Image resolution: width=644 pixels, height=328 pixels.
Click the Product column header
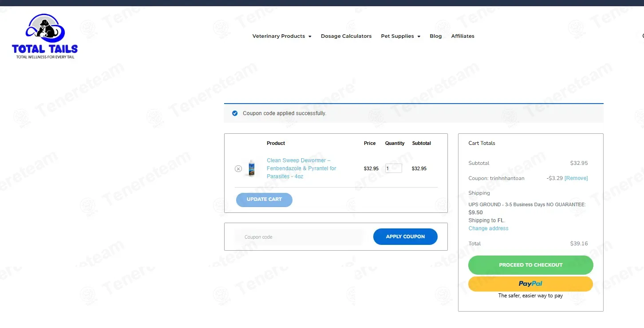276,143
